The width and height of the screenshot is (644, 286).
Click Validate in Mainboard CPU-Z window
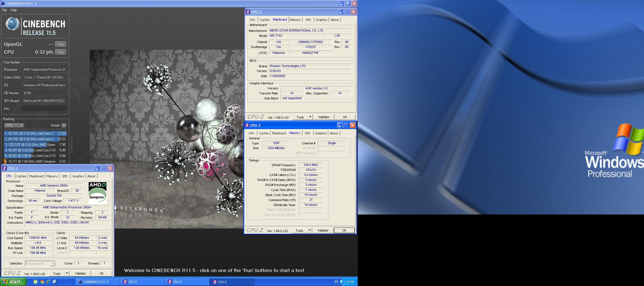click(324, 117)
